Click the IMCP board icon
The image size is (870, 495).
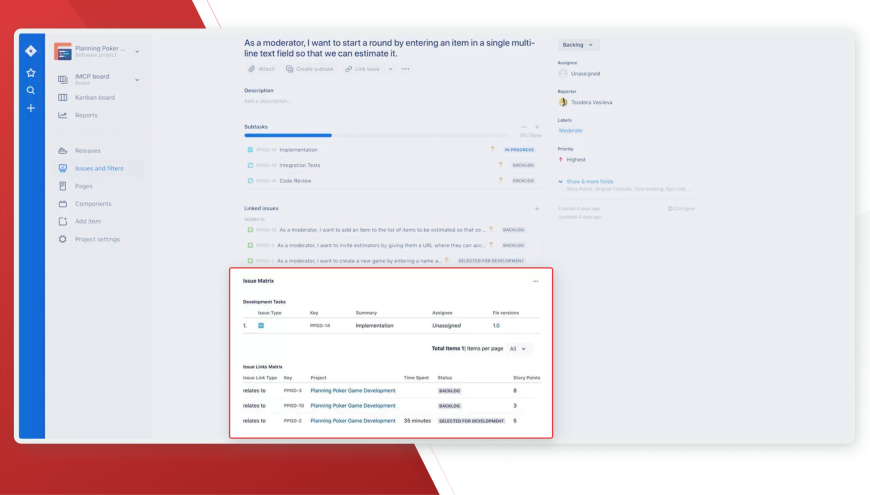(x=63, y=79)
